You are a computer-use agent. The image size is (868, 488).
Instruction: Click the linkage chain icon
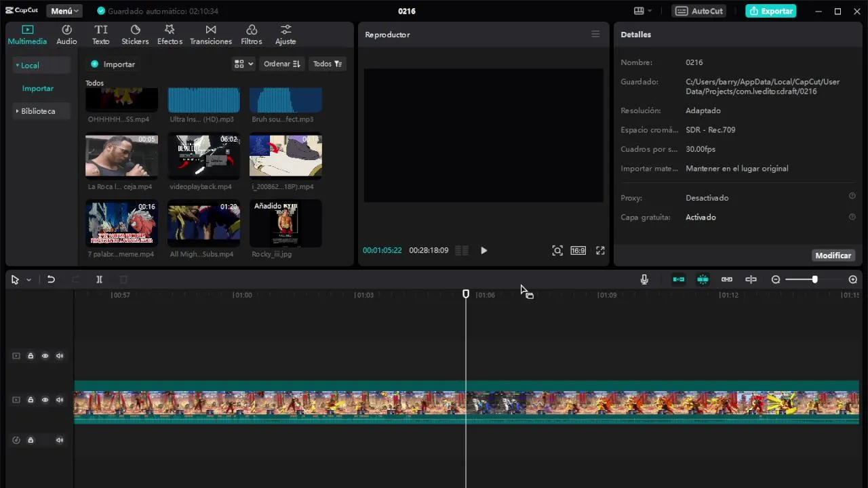tap(727, 279)
